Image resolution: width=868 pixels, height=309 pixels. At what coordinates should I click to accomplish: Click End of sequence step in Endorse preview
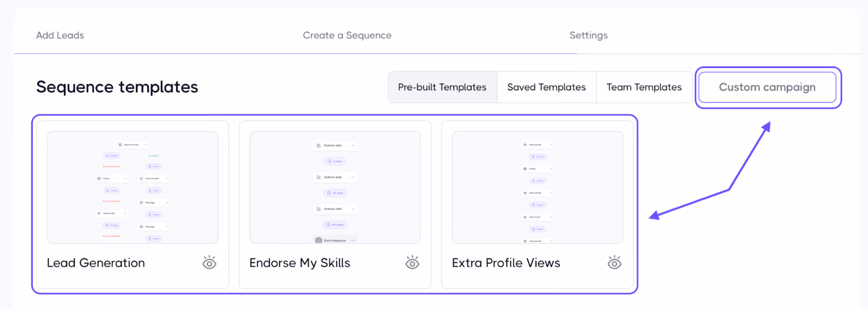click(x=335, y=240)
